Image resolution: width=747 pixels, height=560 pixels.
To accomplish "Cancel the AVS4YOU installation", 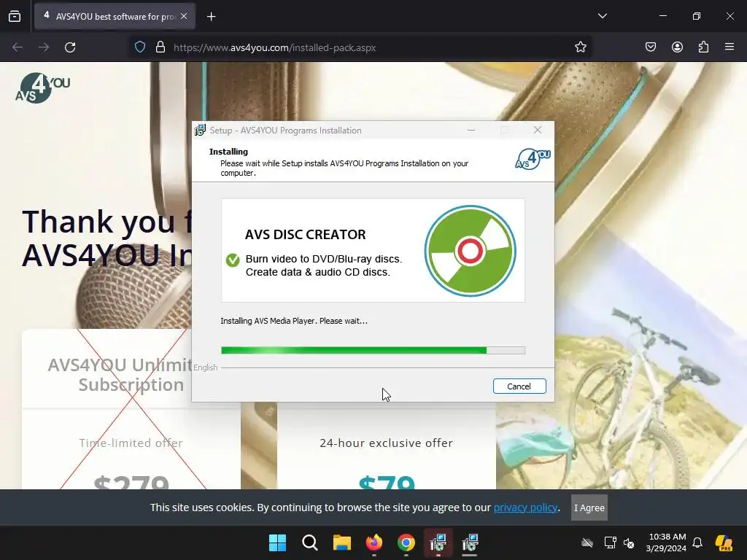I will (519, 386).
